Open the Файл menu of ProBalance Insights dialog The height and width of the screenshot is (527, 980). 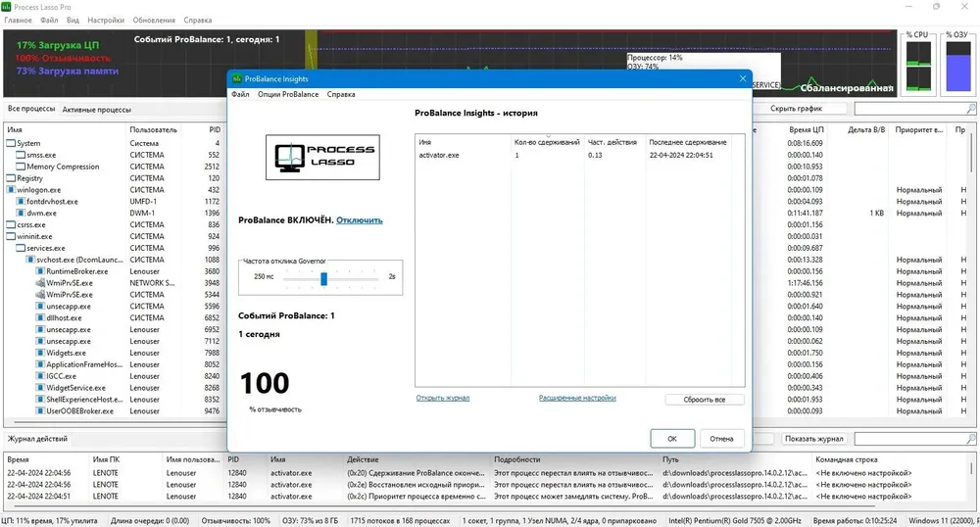tap(240, 94)
